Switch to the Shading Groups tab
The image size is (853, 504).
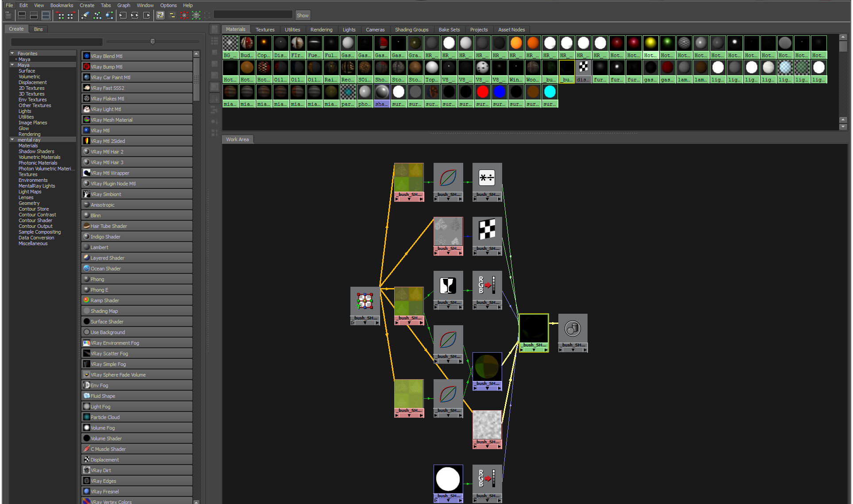[411, 30]
